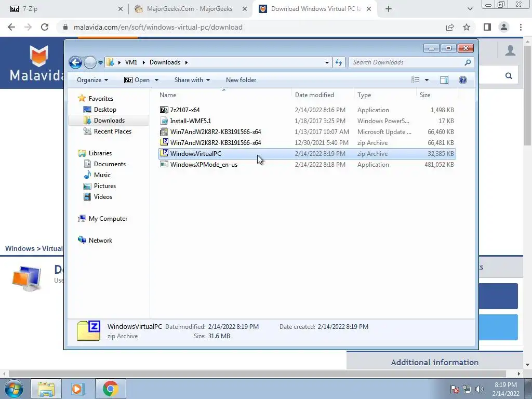Select the 7z2107-x64 application file

tap(307, 110)
